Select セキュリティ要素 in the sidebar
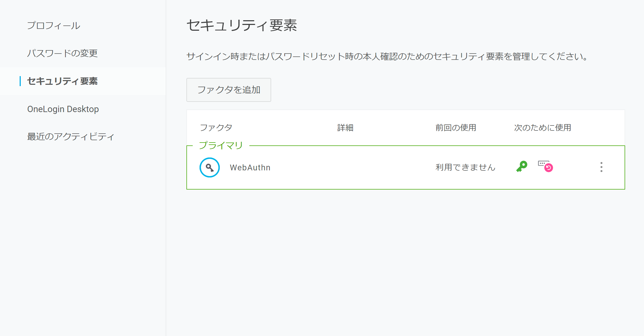 pyautogui.click(x=62, y=81)
